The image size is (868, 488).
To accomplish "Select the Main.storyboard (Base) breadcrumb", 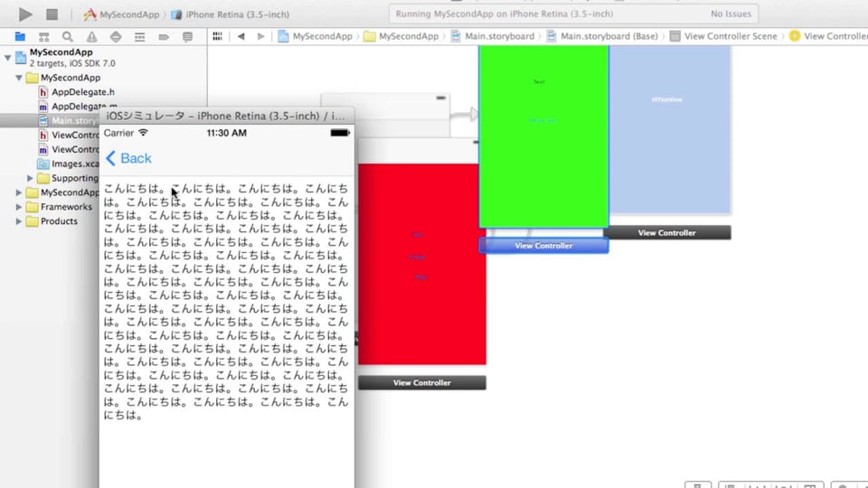I will point(602,36).
